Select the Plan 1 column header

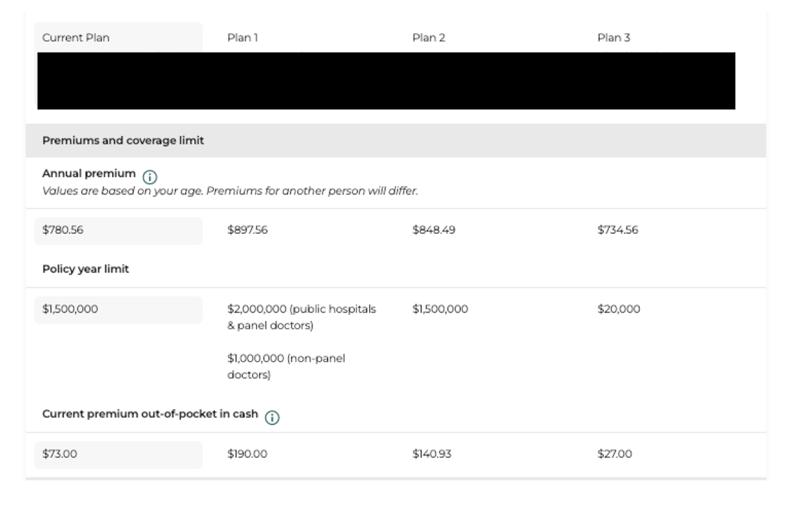point(242,38)
